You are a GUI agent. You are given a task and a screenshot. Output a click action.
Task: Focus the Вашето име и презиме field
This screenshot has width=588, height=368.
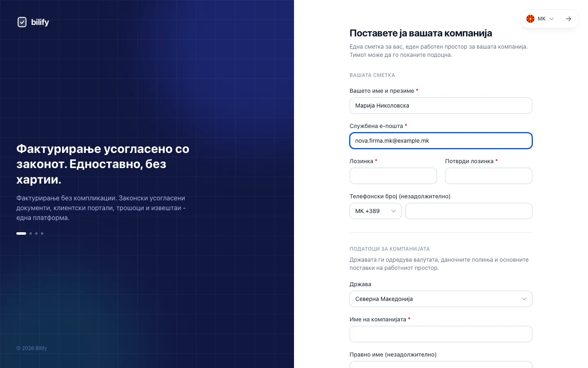pos(441,105)
